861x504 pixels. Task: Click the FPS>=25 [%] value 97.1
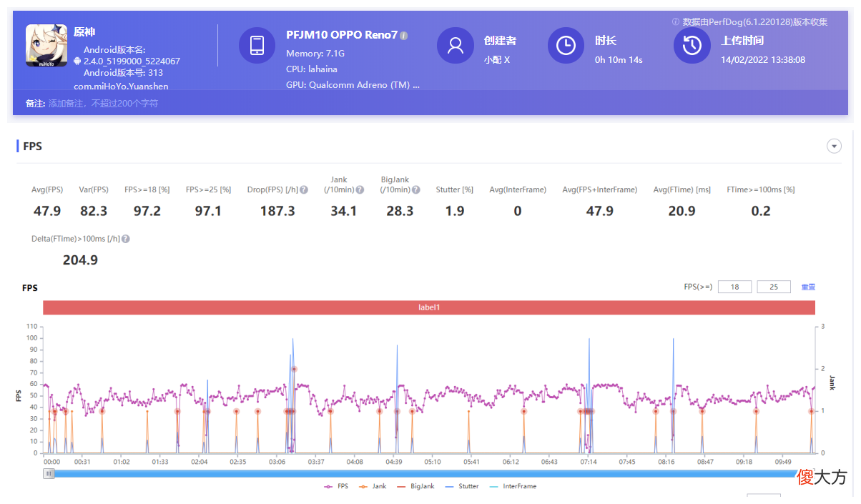pyautogui.click(x=208, y=211)
